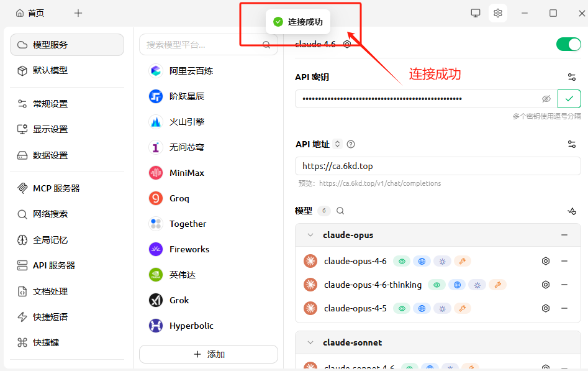Disable the claude 4.6 provider switch
588x371 pixels.
(x=569, y=44)
